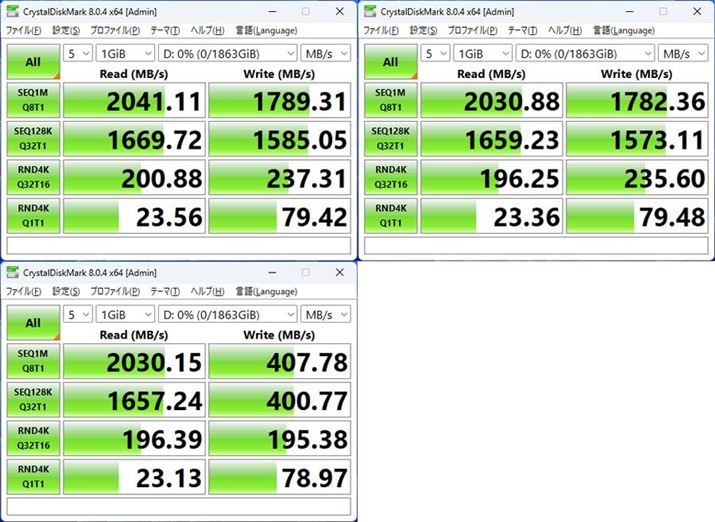The height and width of the screenshot is (522, 715).
Task: Open MB/s unit dropdown in the 2041.11 window
Action: [326, 54]
